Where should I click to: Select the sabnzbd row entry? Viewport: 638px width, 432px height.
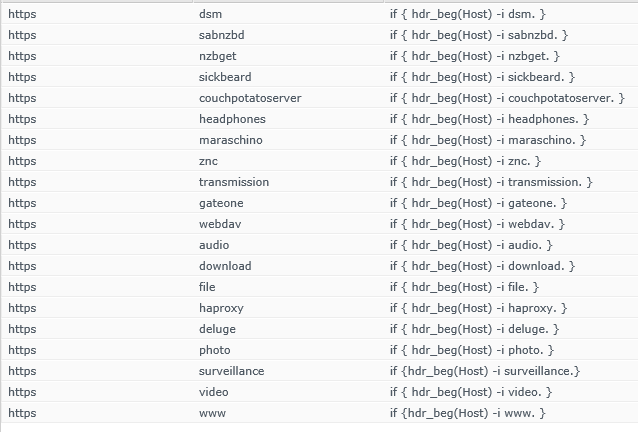319,35
